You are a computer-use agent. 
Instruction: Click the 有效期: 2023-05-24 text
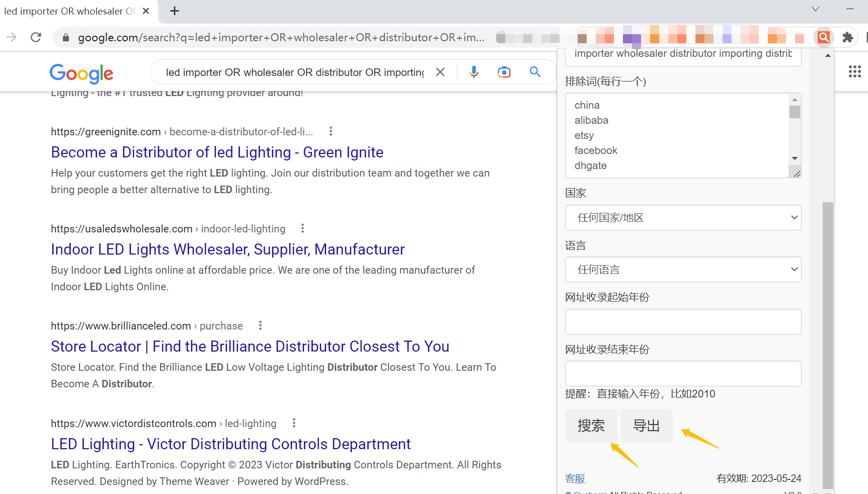click(x=759, y=478)
